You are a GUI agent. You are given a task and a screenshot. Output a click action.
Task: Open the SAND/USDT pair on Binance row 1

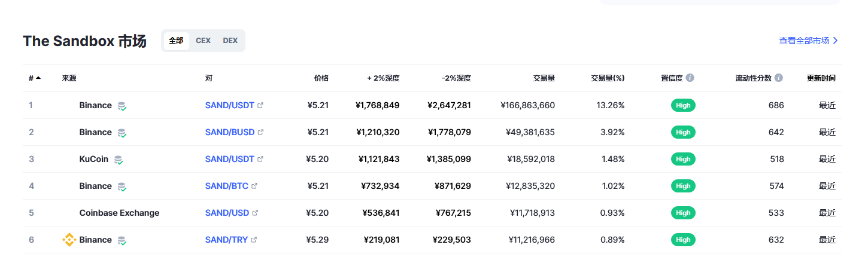click(x=230, y=105)
